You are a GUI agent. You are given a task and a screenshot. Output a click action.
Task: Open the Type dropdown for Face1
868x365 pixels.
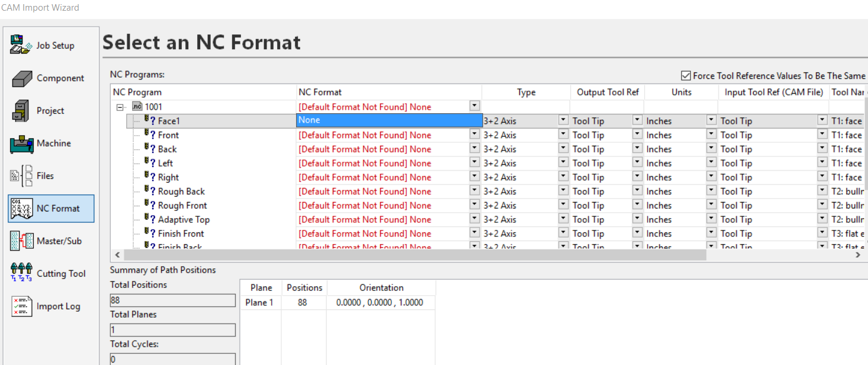click(x=563, y=120)
